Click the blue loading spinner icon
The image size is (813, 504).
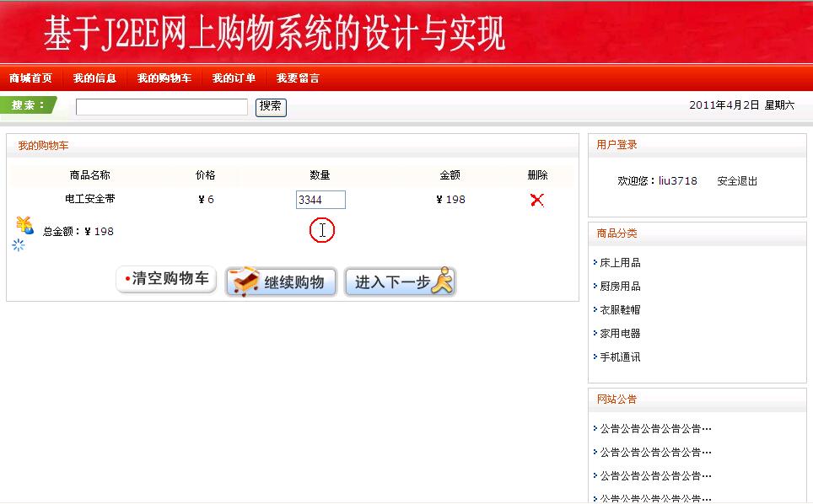click(19, 245)
